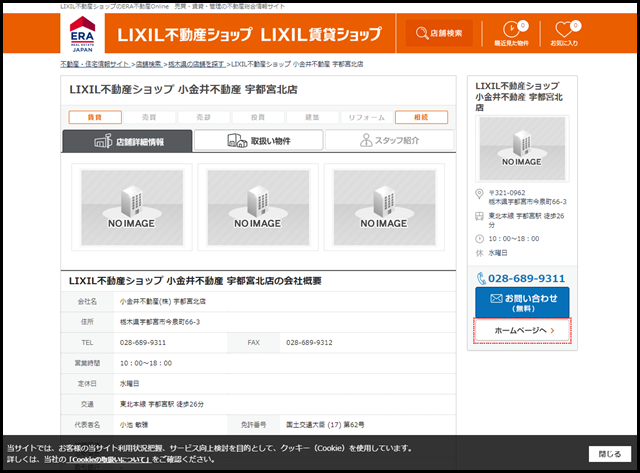Select 東北本線 宇都宮駅 徒歩26分 in table
The image size is (640, 473).
pyautogui.click(x=162, y=404)
